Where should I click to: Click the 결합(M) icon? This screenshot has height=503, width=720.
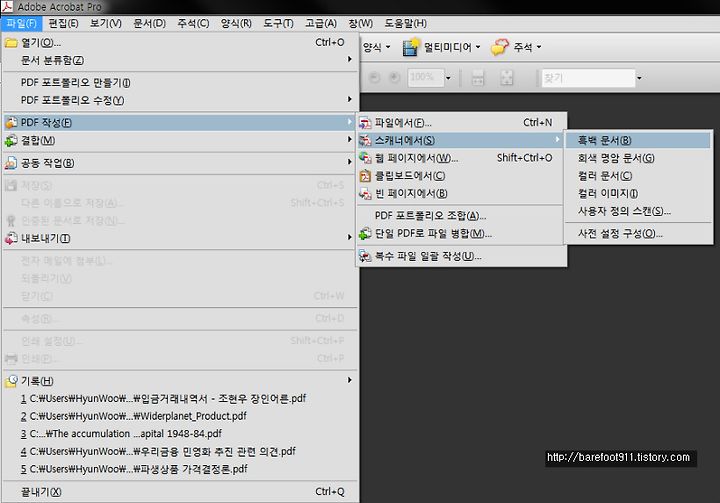coord(11,141)
